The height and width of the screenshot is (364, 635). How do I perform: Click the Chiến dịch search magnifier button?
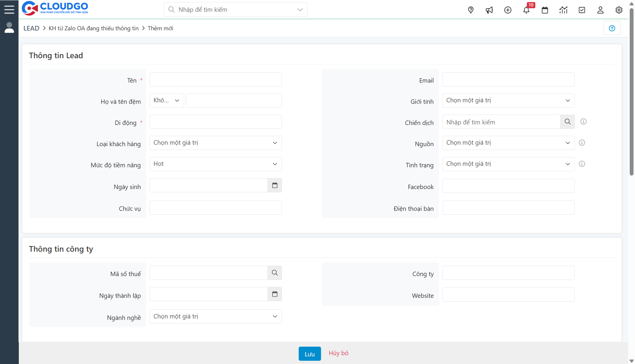click(567, 122)
